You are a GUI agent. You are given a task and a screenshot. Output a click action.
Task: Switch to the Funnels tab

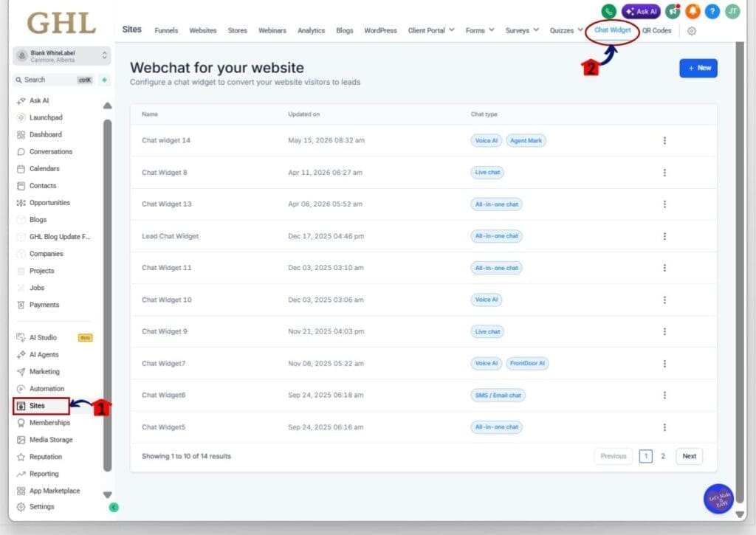(166, 30)
